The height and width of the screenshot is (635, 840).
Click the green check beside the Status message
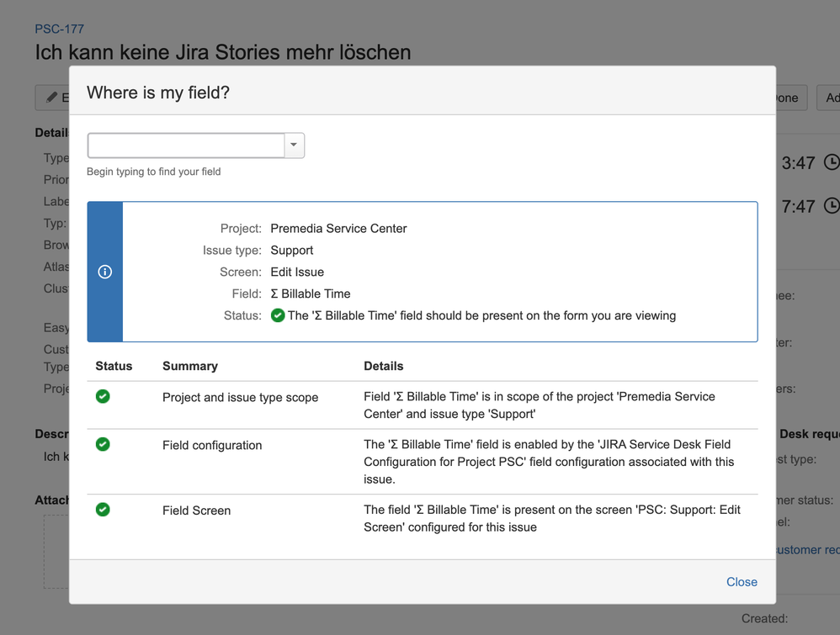point(278,316)
